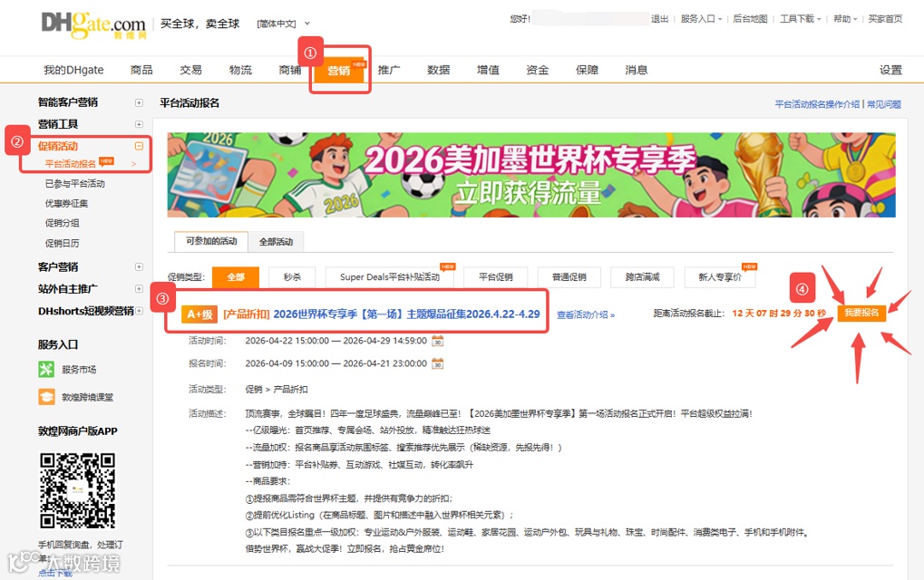Open calendar icon beside 报名时间 dates
The width and height of the screenshot is (924, 580).
437,364
